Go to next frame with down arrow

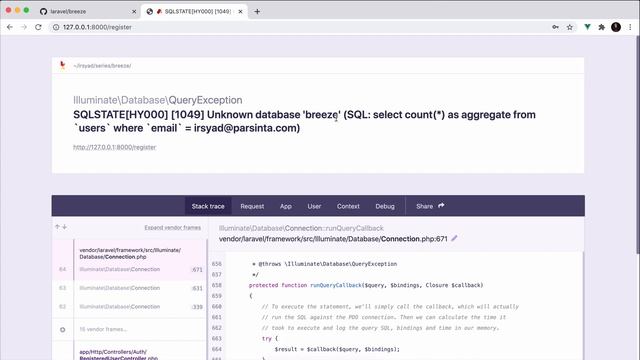click(64, 227)
